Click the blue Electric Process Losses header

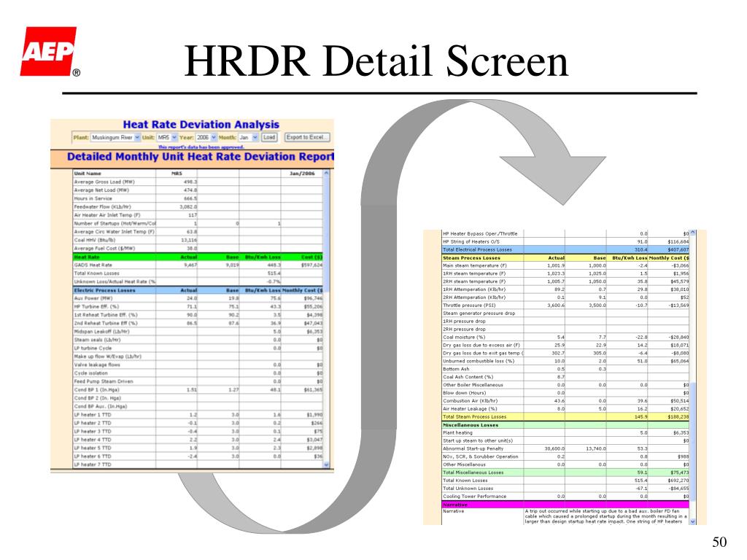coord(198,290)
